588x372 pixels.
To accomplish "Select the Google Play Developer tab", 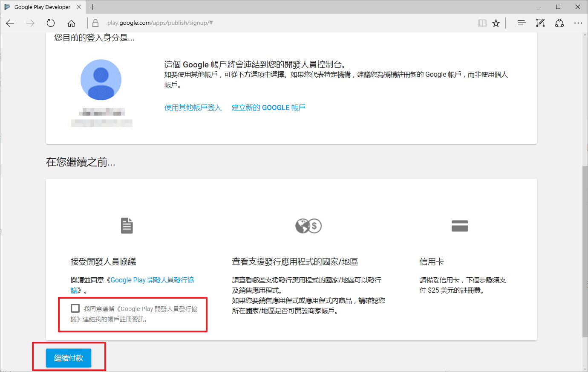I will pyautogui.click(x=42, y=7).
